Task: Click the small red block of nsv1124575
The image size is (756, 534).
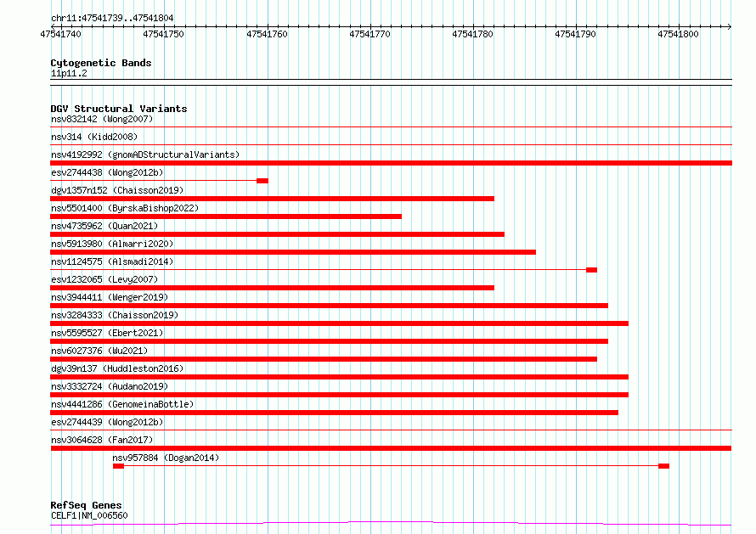Action: click(x=591, y=270)
